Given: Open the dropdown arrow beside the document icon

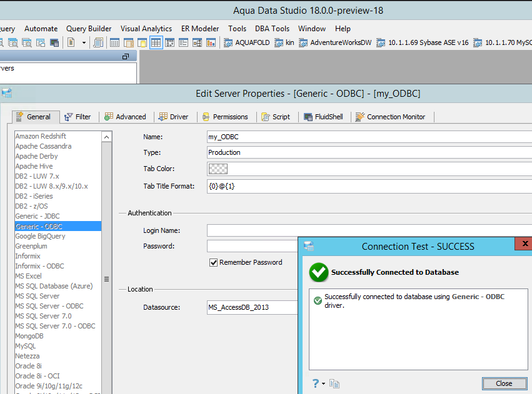Looking at the screenshot, I should [x=84, y=43].
